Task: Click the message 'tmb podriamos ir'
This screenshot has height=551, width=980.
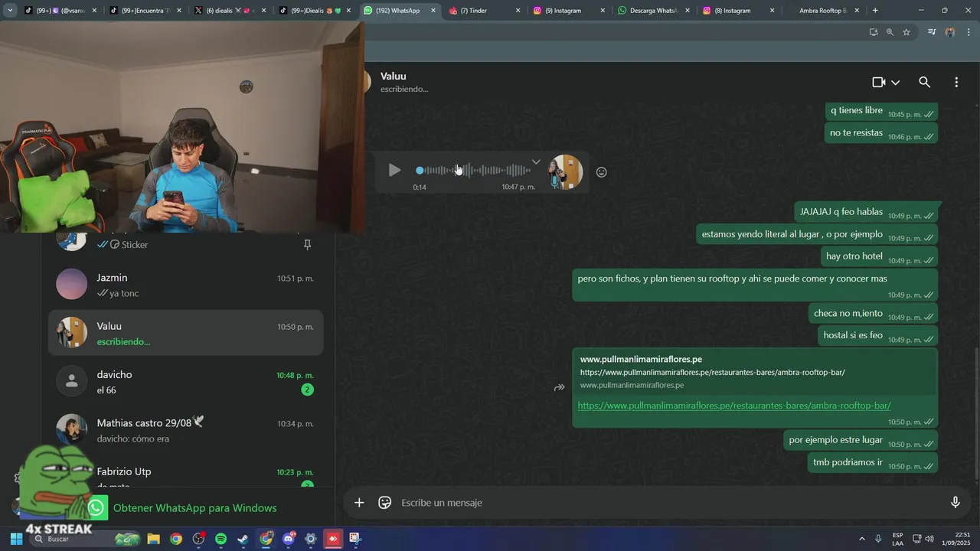Action: tap(848, 462)
